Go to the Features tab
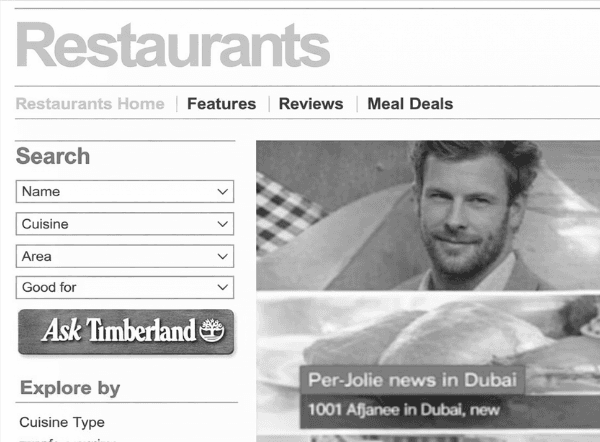The height and width of the screenshot is (442, 600). pos(222,104)
